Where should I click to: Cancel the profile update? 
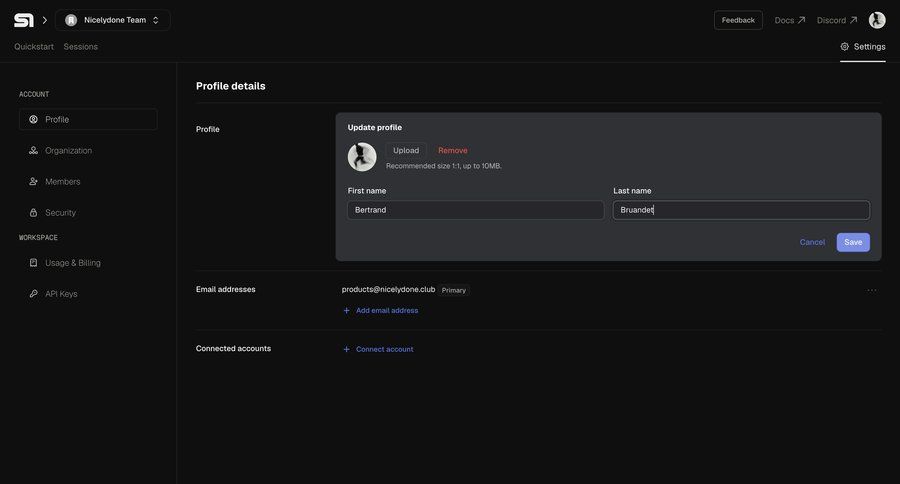coord(812,242)
